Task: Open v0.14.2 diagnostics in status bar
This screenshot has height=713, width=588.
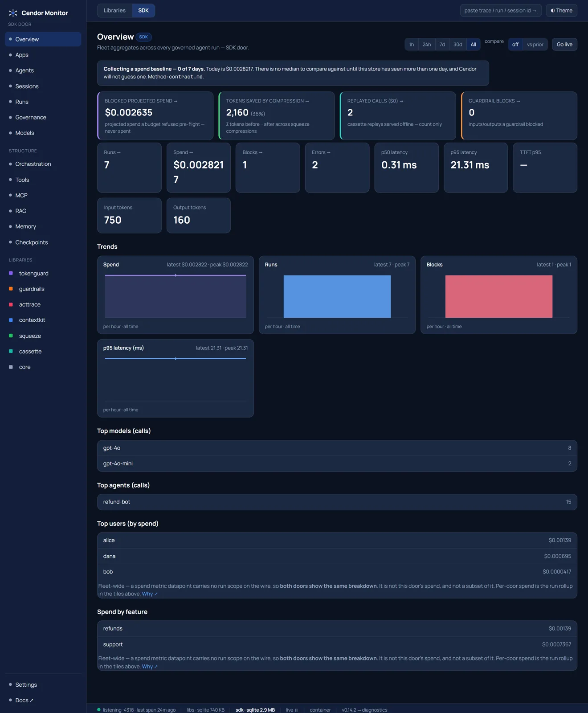Action: (364, 710)
